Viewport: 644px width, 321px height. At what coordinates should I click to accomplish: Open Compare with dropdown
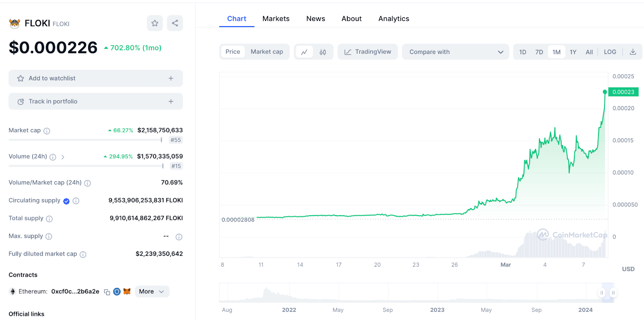(456, 52)
